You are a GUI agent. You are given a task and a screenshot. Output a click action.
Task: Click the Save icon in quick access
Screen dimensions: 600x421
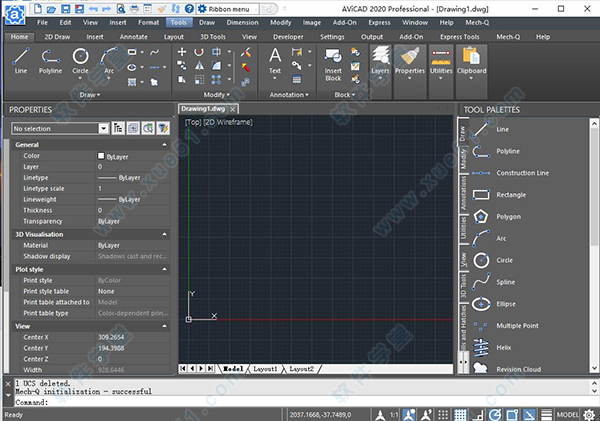pyautogui.click(x=65, y=8)
